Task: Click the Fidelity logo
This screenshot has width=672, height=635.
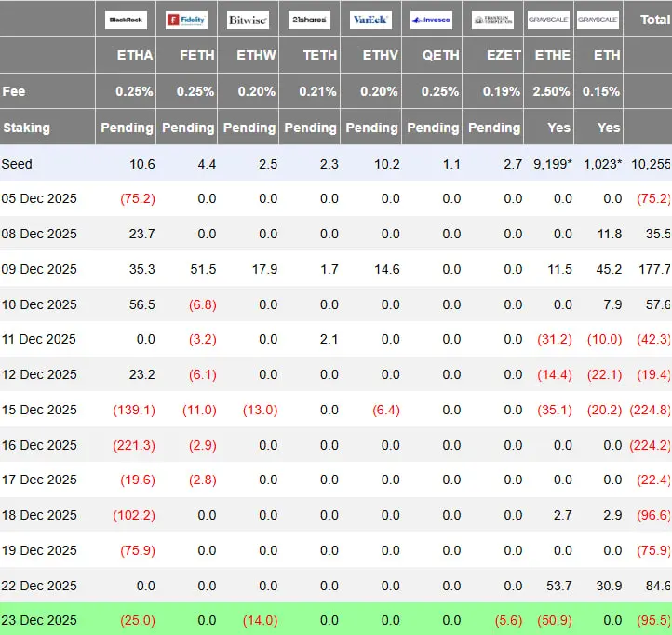Action: 186,20
